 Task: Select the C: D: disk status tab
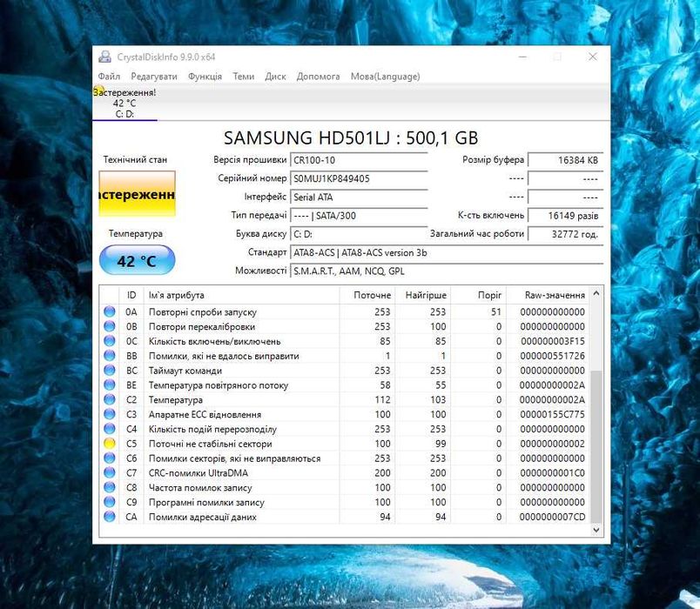point(125,103)
